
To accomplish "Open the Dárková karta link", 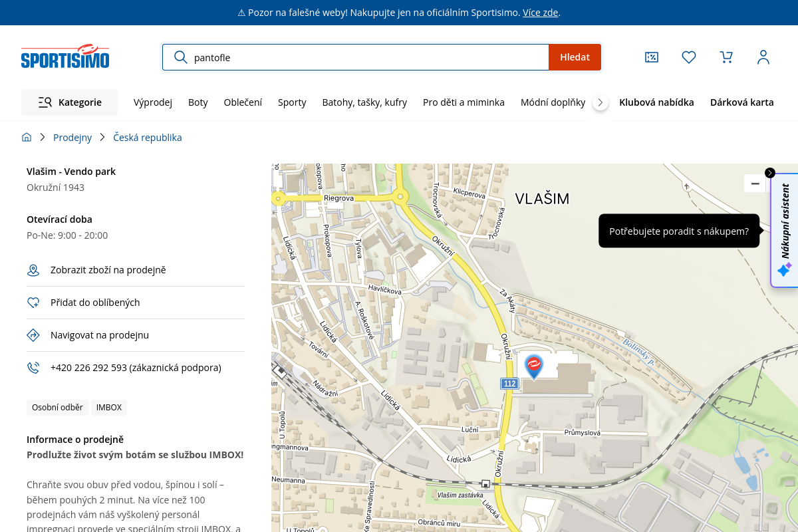I will tap(742, 102).
